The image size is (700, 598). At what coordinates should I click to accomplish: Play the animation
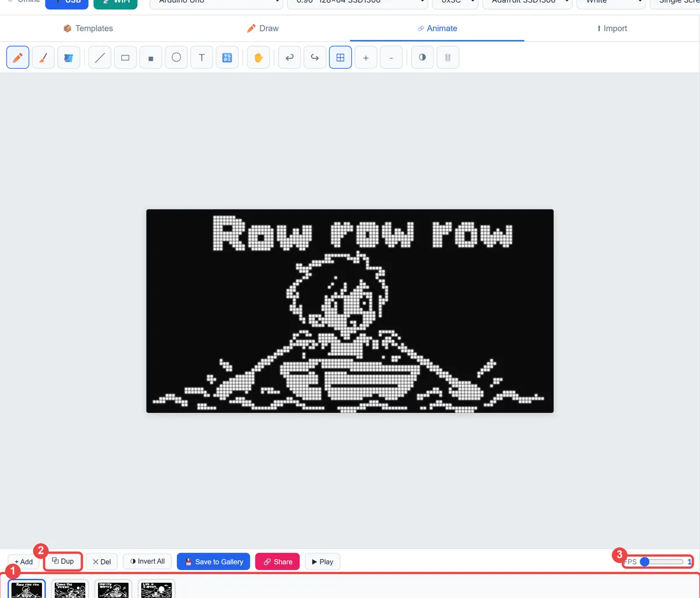click(x=323, y=561)
